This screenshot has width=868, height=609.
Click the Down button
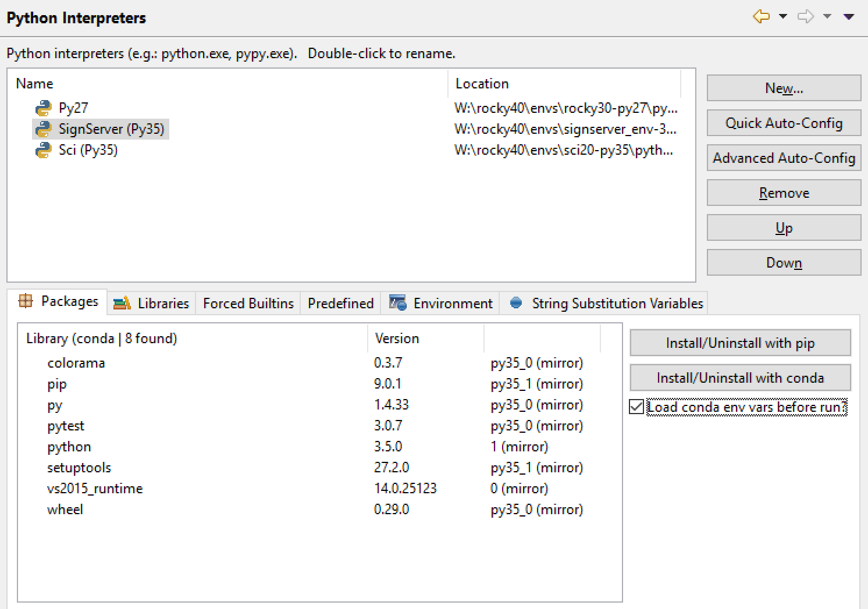(784, 262)
